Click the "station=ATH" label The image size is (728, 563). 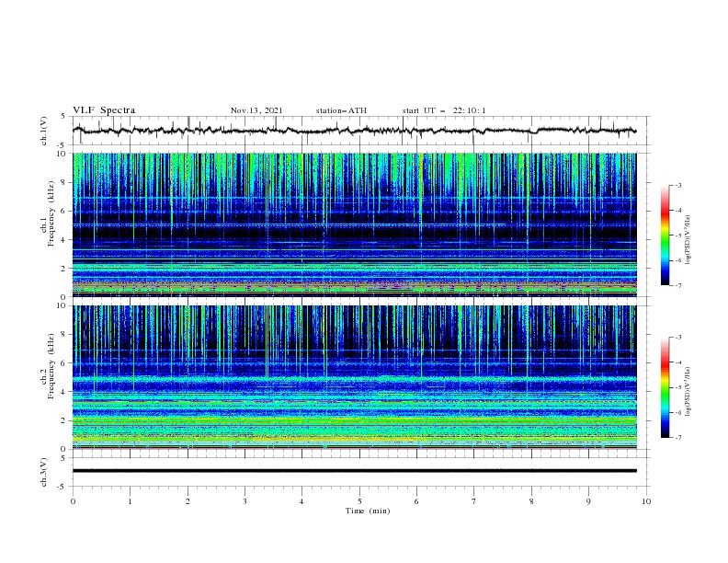(341, 110)
